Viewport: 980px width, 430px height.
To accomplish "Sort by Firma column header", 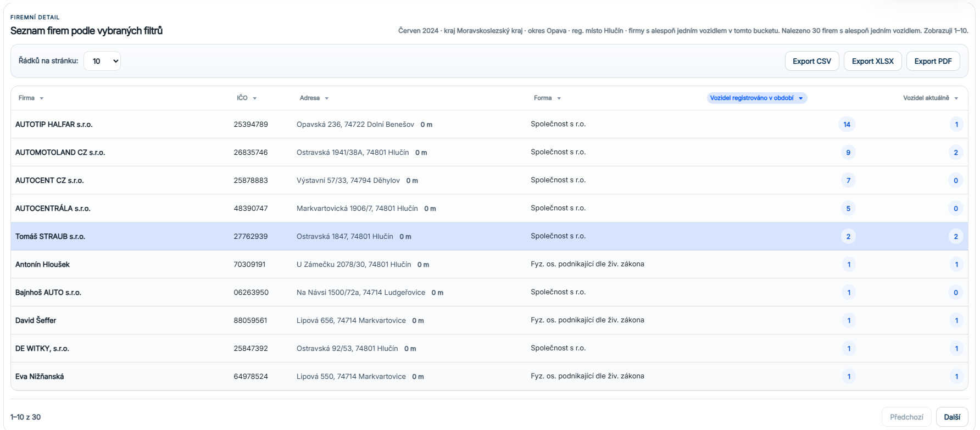I will pos(31,98).
